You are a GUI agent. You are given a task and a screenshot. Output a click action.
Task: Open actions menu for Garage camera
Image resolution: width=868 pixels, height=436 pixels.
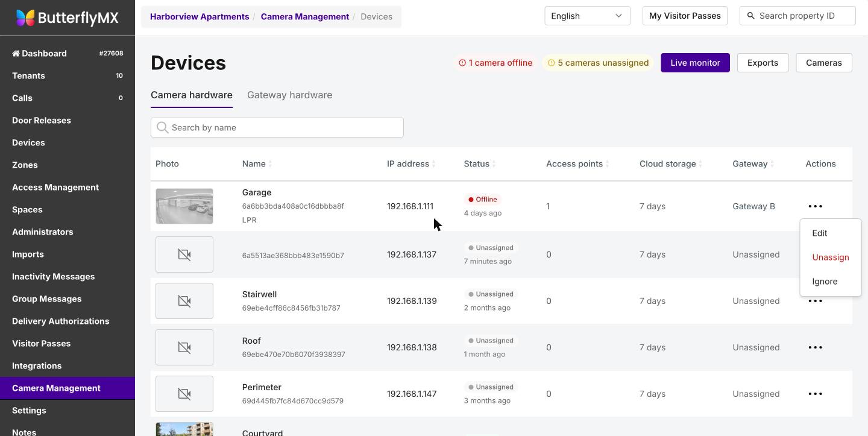pos(815,206)
